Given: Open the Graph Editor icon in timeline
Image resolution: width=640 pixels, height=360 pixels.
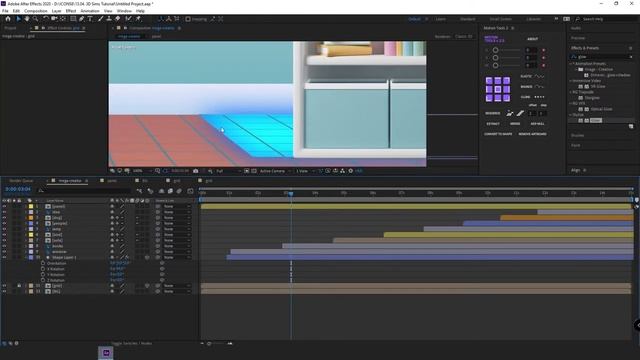Looking at the screenshot, I should pyautogui.click(x=190, y=191).
